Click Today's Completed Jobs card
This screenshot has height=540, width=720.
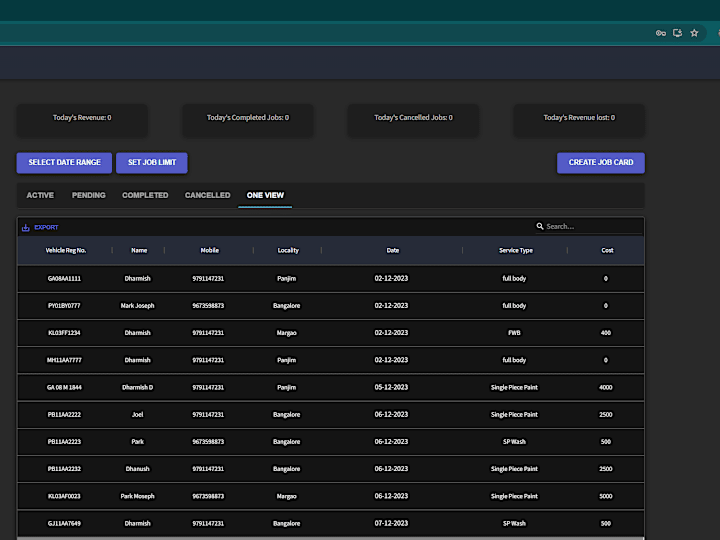pos(248,120)
